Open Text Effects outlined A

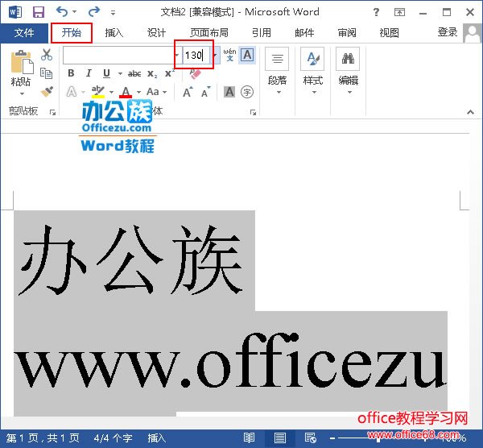click(x=72, y=92)
